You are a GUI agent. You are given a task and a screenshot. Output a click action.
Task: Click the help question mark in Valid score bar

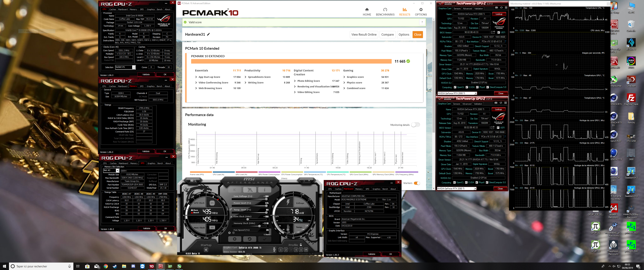[x=422, y=22]
